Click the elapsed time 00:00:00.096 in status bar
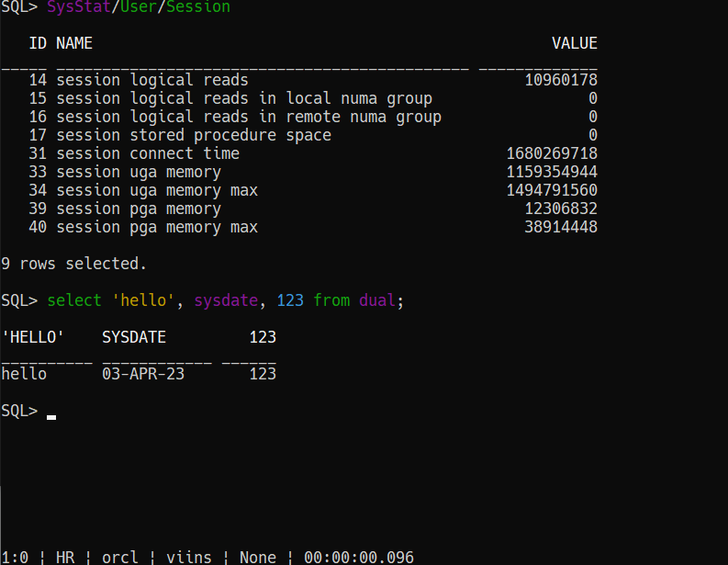 tap(359, 557)
